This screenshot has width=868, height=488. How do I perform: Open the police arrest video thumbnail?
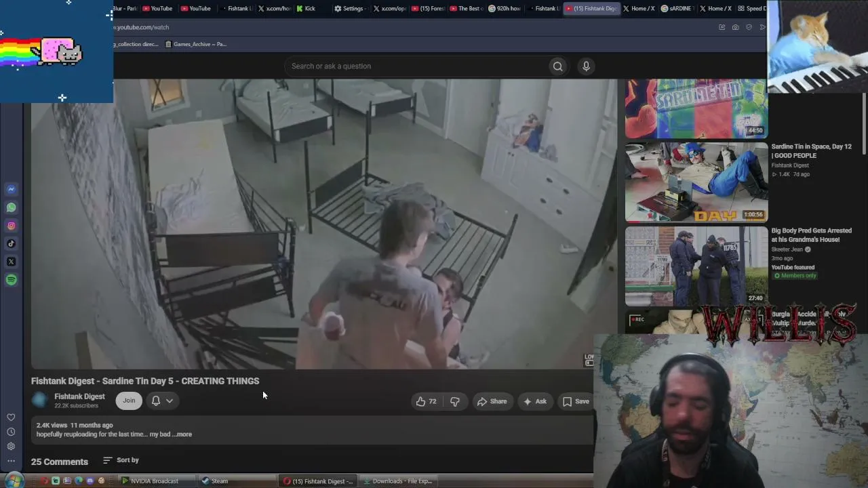coord(696,266)
